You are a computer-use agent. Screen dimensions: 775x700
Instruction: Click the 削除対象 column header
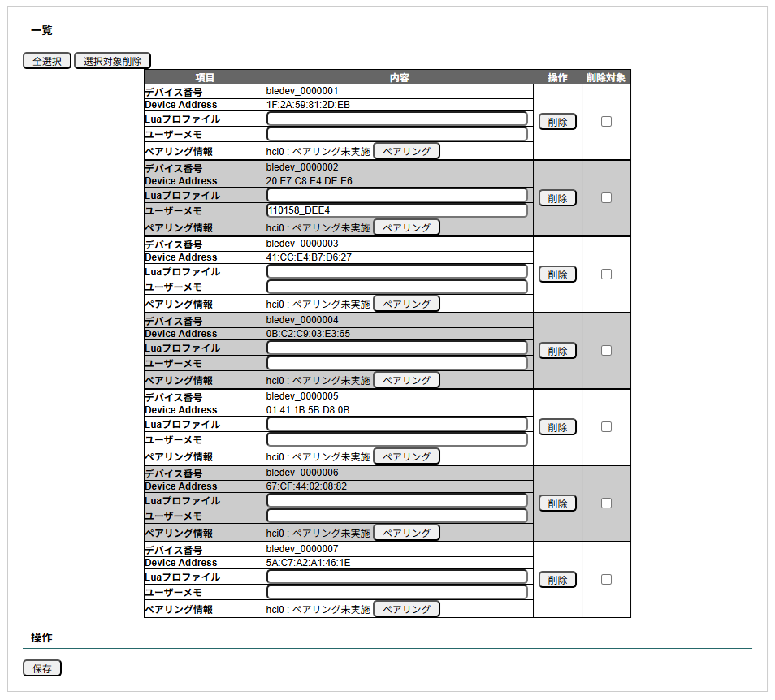point(606,78)
